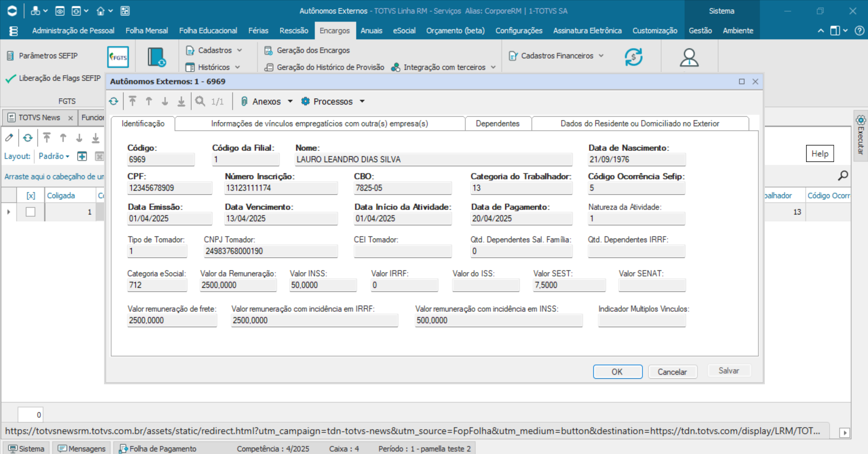868x454 pixels.
Task: Open Mensagens in the status bar
Action: click(x=82, y=449)
